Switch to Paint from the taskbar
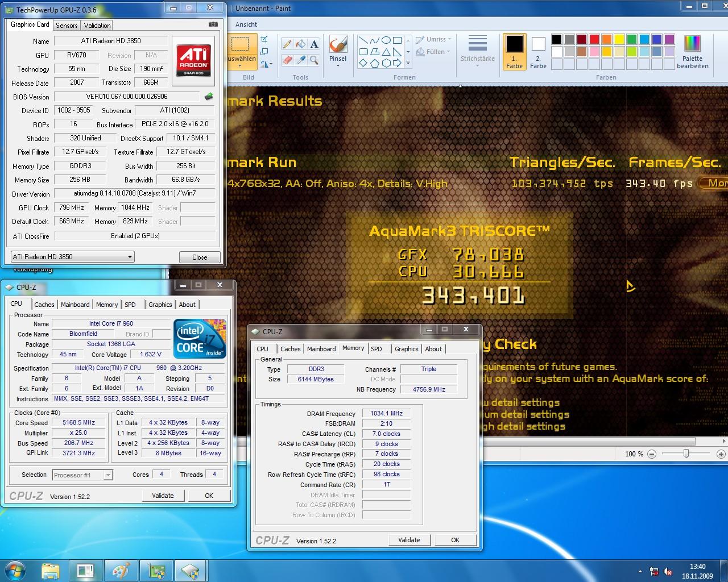 [121, 570]
